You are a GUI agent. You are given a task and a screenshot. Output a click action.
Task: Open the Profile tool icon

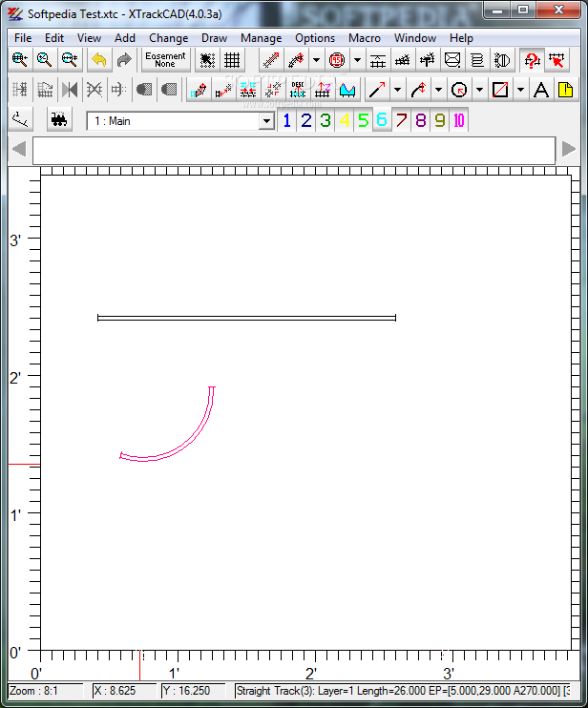coord(347,90)
